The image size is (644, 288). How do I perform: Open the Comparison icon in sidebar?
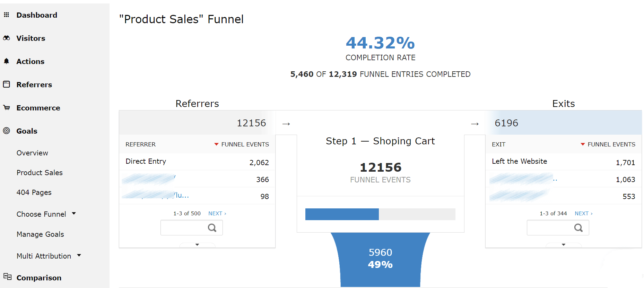point(7,278)
